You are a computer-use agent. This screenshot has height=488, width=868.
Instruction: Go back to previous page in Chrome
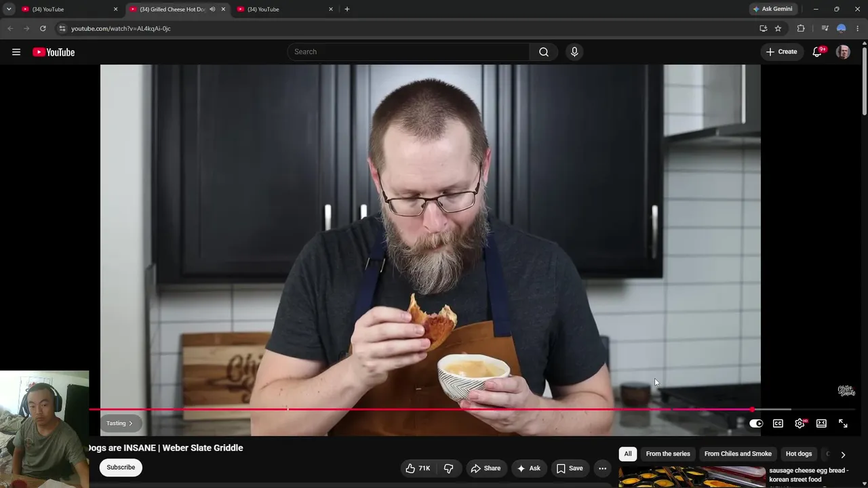[10, 28]
